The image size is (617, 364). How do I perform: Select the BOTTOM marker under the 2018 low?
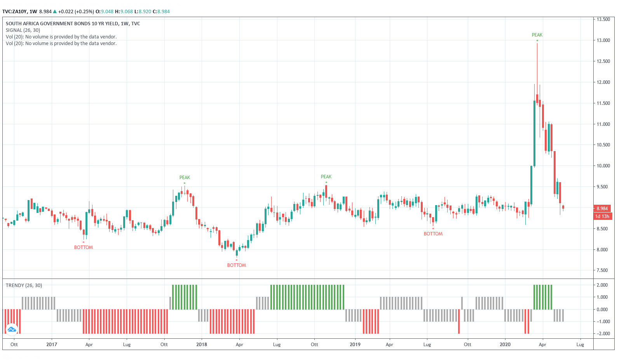coord(237,265)
